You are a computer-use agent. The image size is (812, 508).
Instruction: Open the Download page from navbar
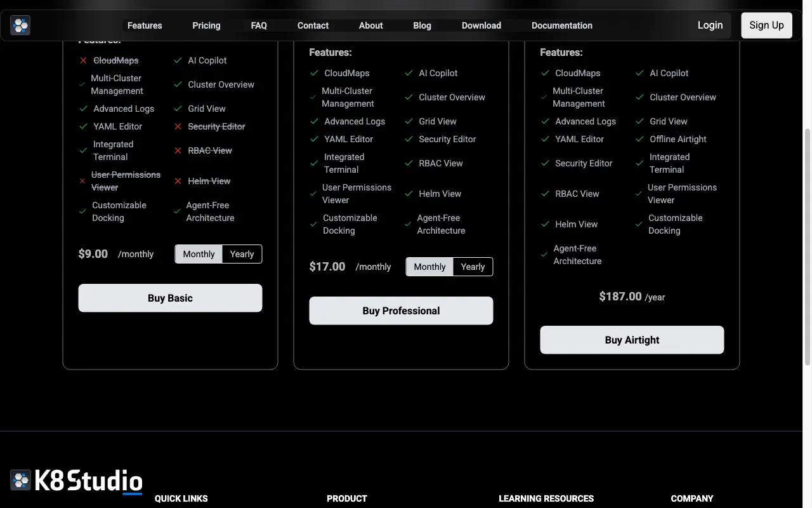481,25
